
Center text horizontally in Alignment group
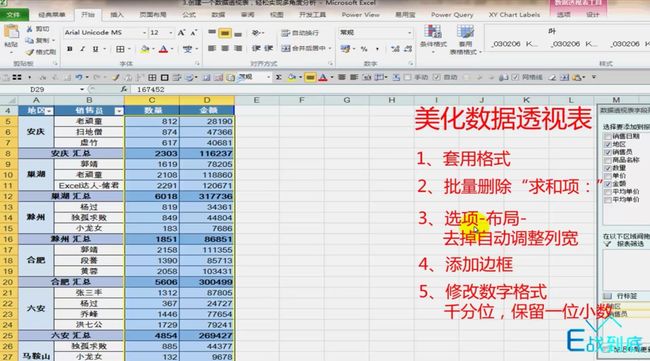pos(225,48)
